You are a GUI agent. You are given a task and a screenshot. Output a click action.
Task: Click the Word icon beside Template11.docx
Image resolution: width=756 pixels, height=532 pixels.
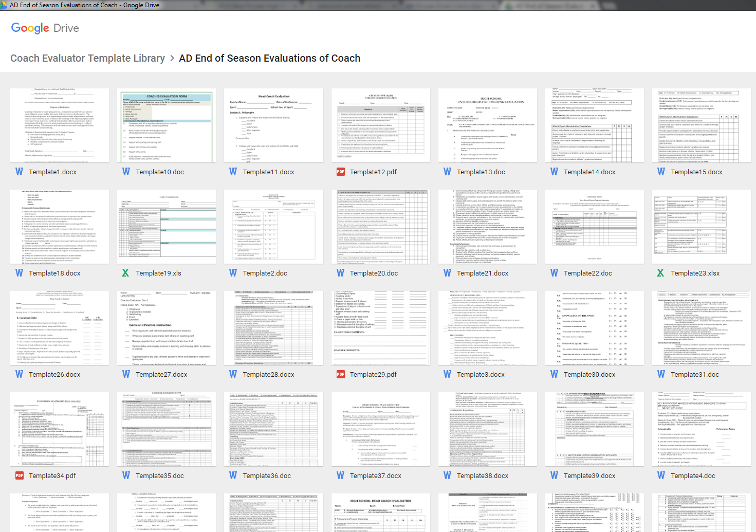point(233,172)
